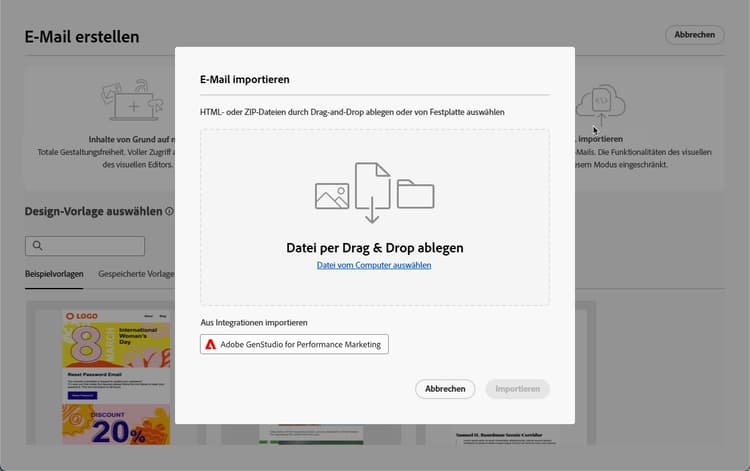
Task: Click info icon beside Design-Vorlage auswählen
Action: tap(169, 211)
